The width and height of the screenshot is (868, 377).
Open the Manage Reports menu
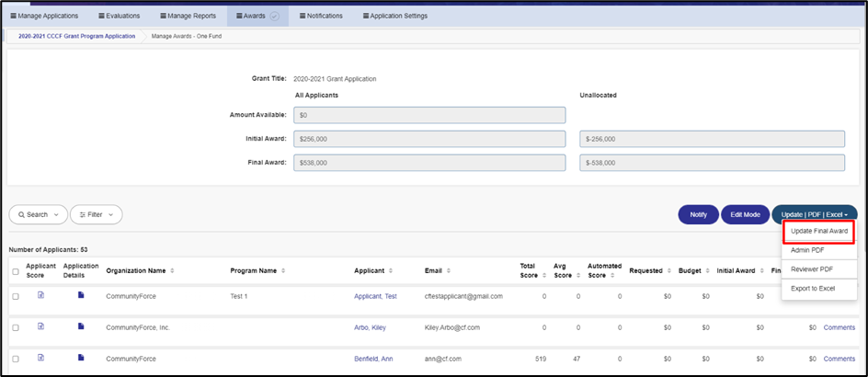pos(188,16)
